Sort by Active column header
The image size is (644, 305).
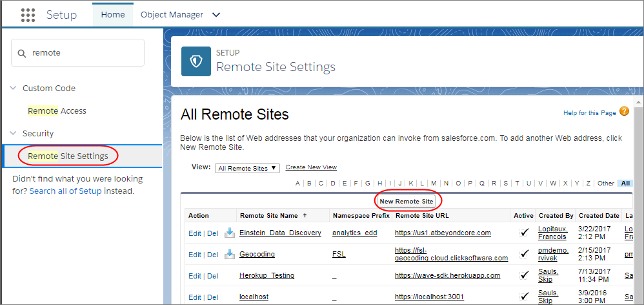point(524,215)
